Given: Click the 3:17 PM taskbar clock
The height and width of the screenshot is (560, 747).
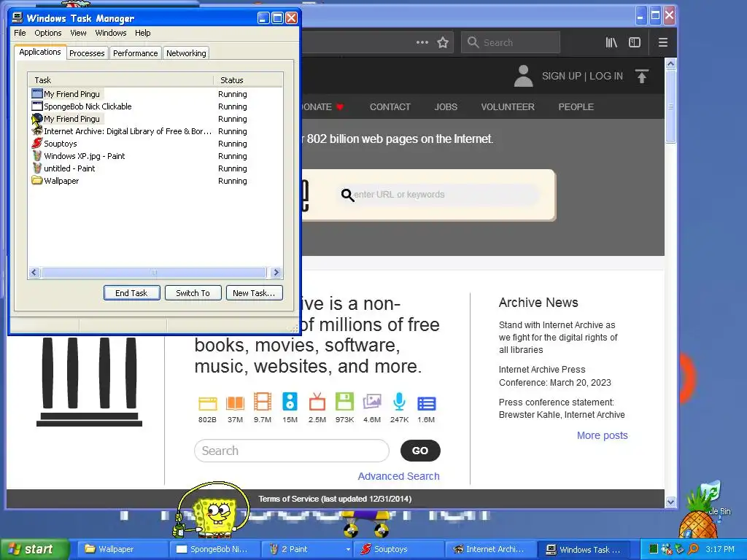Looking at the screenshot, I should [x=720, y=549].
